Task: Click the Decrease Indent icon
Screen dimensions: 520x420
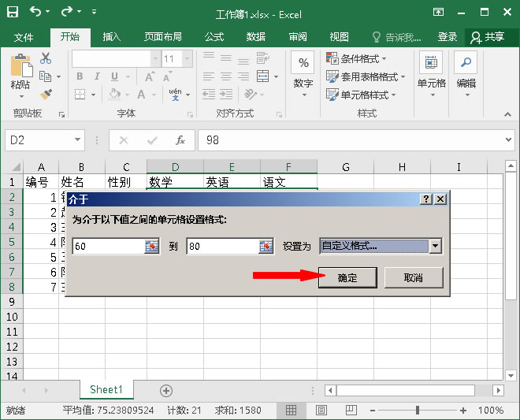Action: (x=209, y=95)
